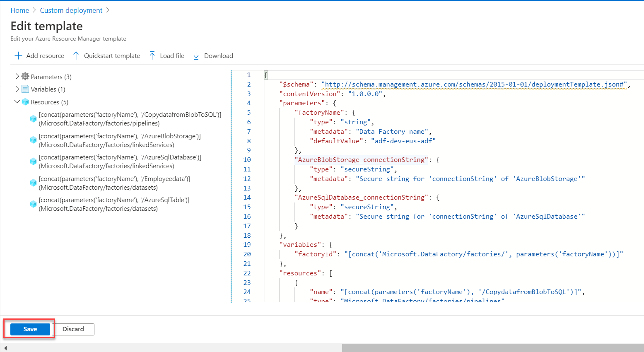Expand the Variables (1) tree node

[17, 89]
